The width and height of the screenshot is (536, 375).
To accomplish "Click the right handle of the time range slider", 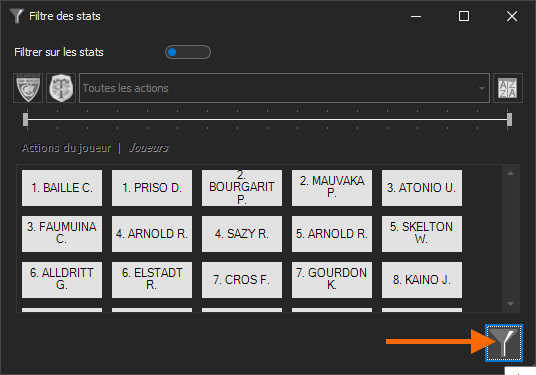I will click(x=509, y=120).
